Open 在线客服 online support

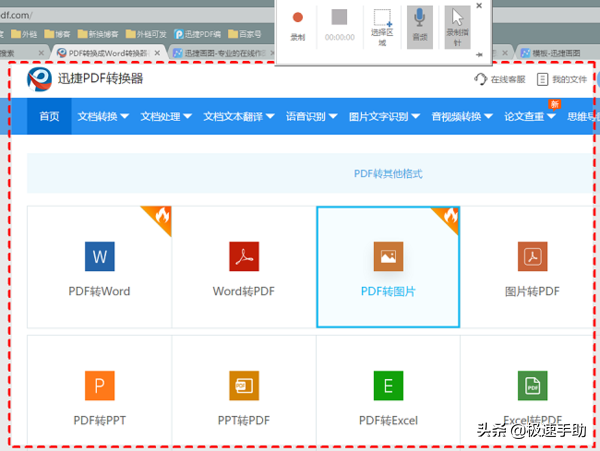pos(500,79)
